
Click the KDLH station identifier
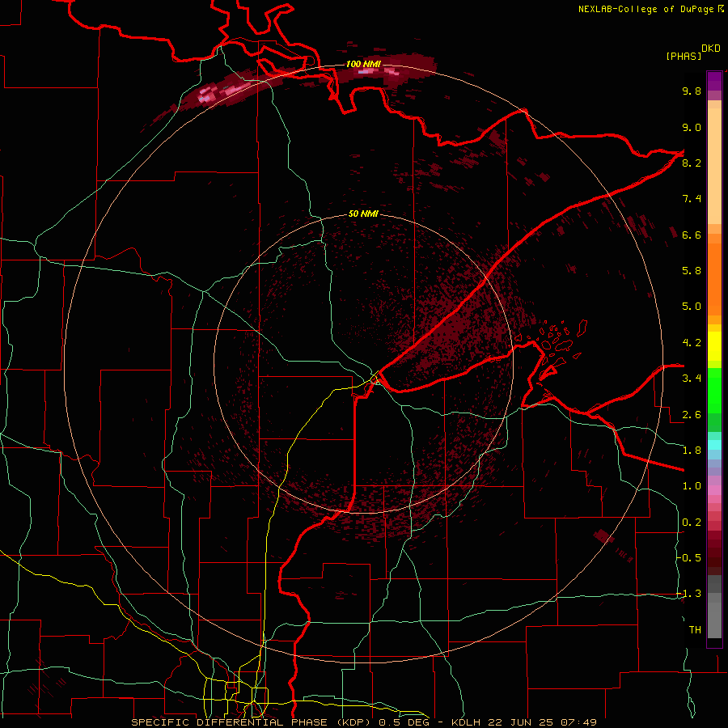(x=466, y=722)
